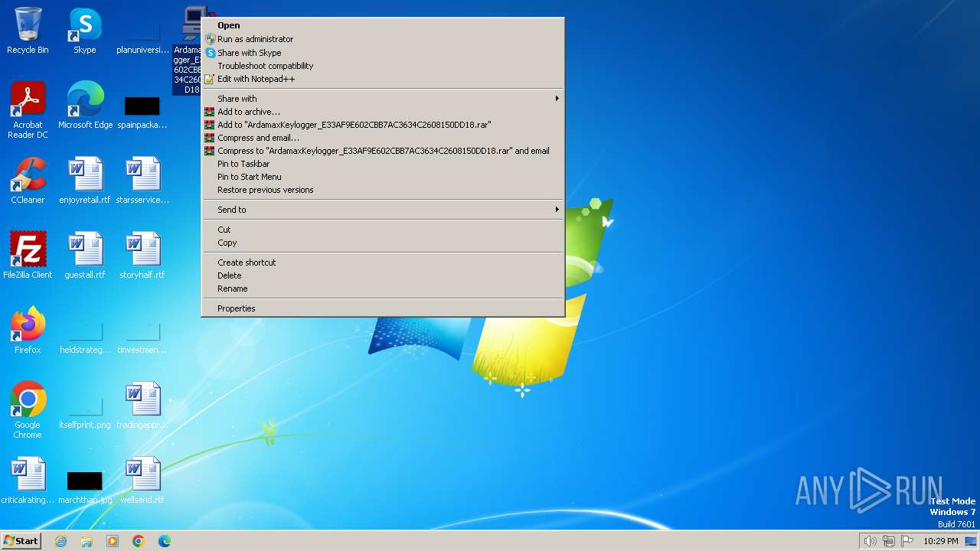Choose Add to archive...
The image size is (980, 551).
(x=383, y=112)
